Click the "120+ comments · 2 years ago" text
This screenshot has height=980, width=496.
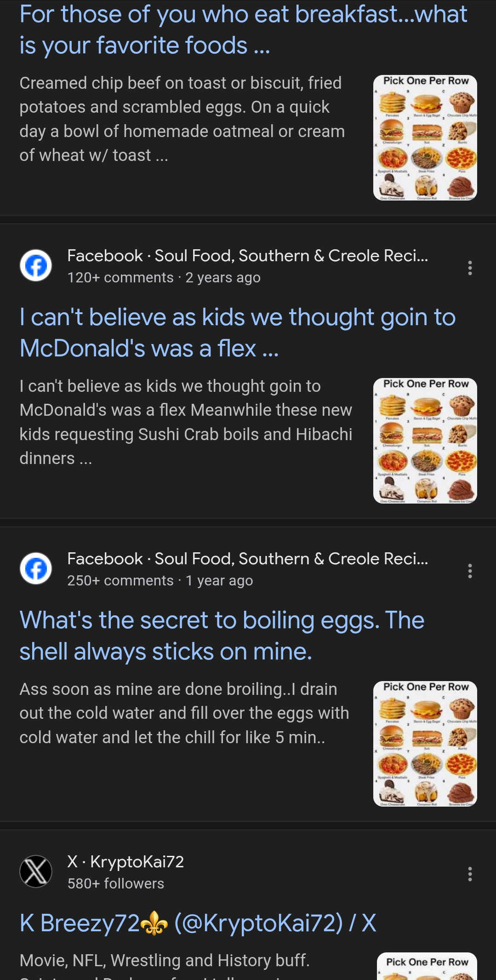coord(164,278)
